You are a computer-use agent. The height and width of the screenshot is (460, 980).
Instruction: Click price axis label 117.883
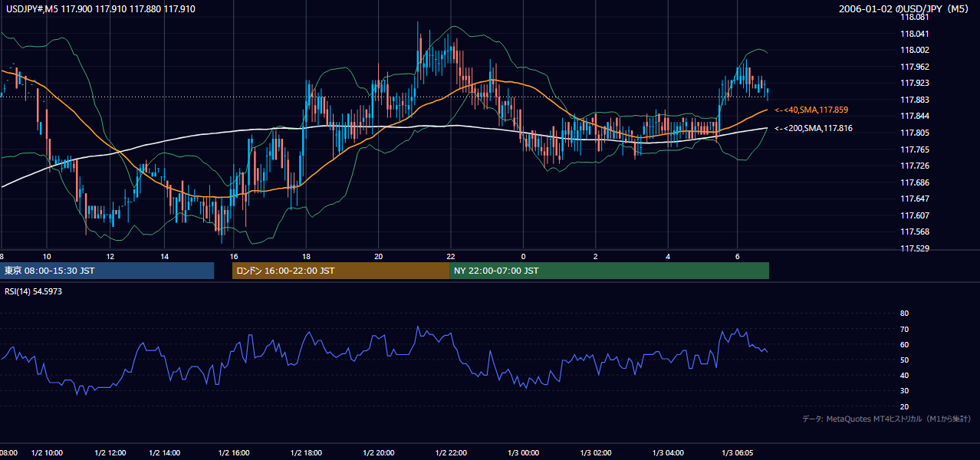click(x=913, y=100)
